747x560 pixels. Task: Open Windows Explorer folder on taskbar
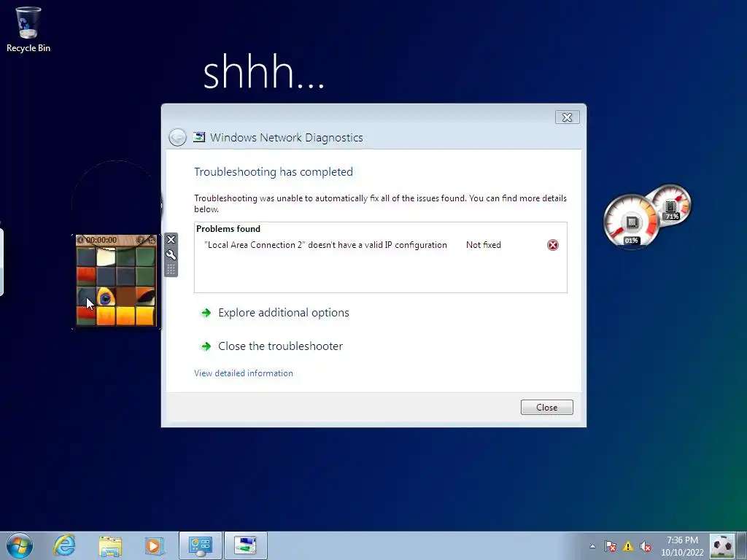[x=110, y=546]
